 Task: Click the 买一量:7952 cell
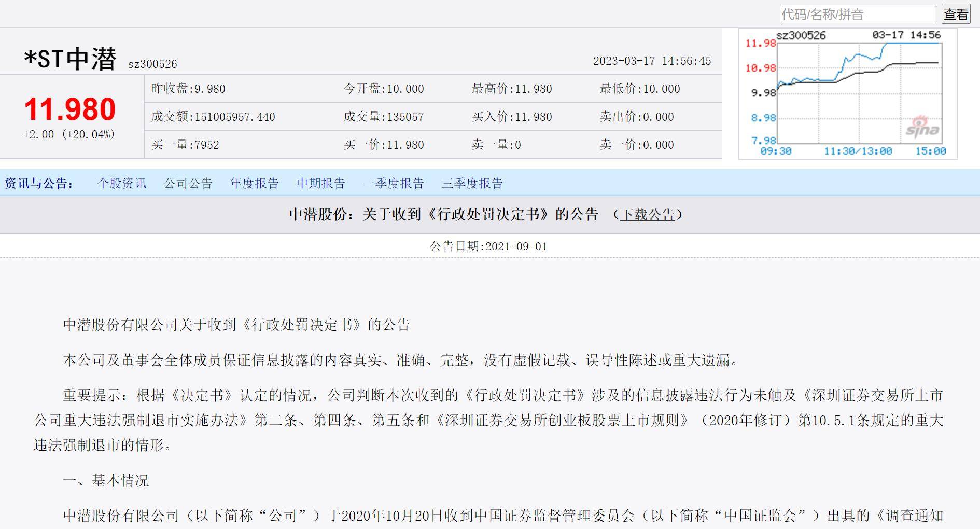pyautogui.click(x=185, y=145)
